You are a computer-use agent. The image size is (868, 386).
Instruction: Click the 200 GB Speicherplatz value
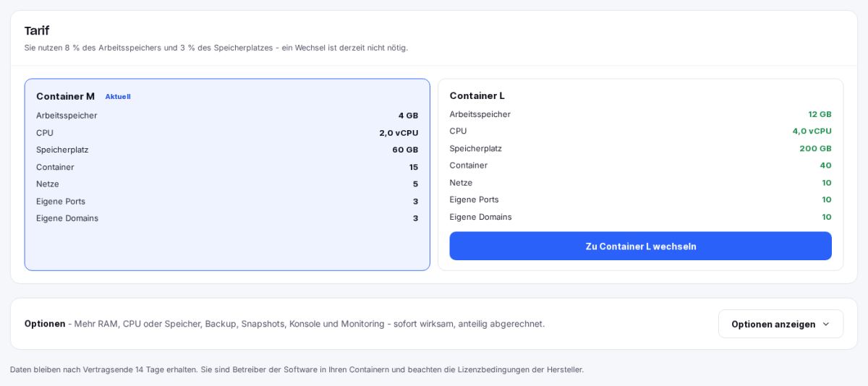(815, 148)
